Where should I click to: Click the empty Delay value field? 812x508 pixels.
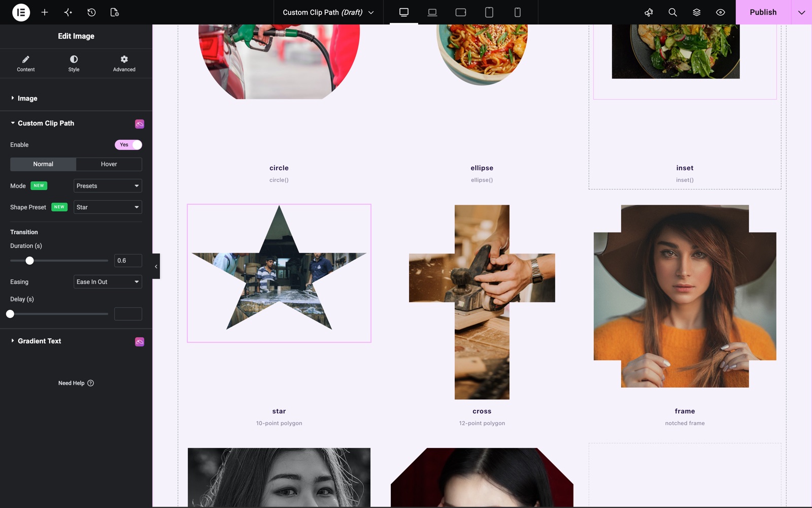tap(128, 314)
